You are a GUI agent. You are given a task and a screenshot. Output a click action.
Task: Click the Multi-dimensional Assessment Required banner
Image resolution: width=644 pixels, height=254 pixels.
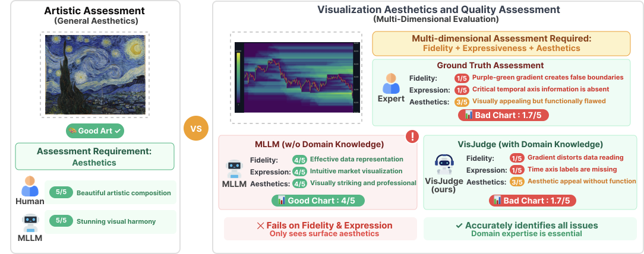point(501,43)
